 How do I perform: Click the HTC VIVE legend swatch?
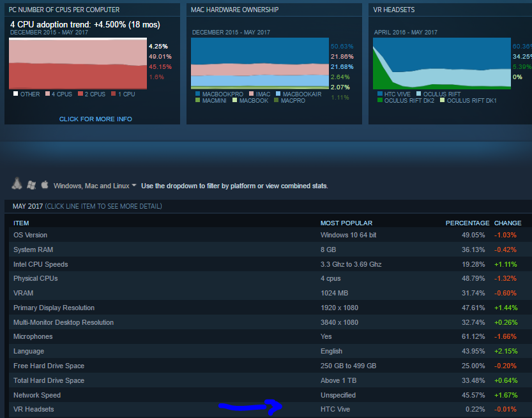[380, 94]
